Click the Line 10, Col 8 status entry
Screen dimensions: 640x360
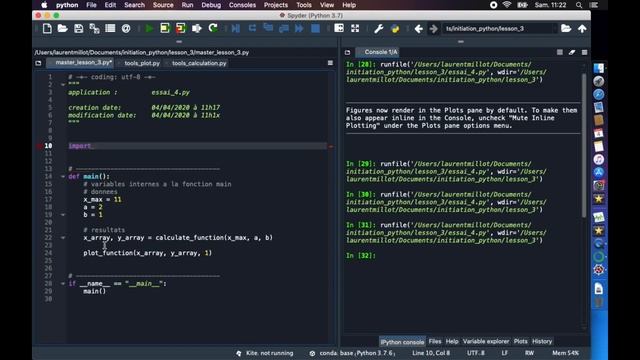(x=431, y=353)
